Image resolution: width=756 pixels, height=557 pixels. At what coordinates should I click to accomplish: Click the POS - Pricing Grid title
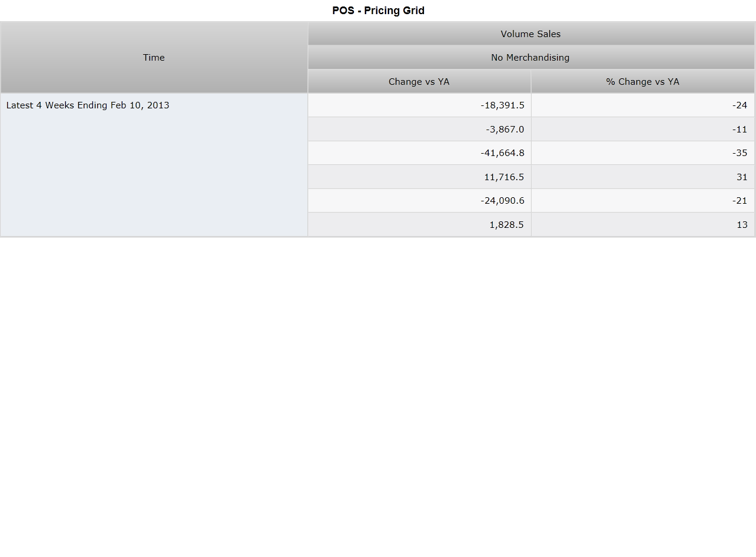point(378,11)
